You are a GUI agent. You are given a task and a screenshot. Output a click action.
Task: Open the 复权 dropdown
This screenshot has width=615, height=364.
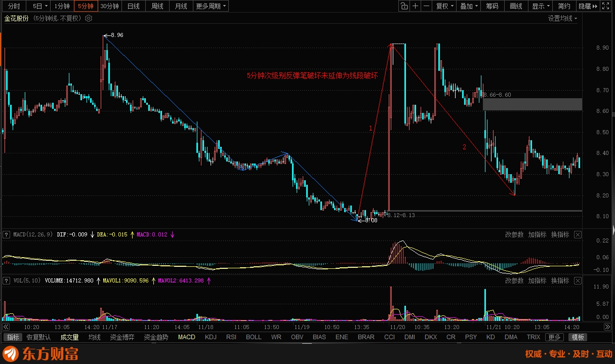[445, 6]
